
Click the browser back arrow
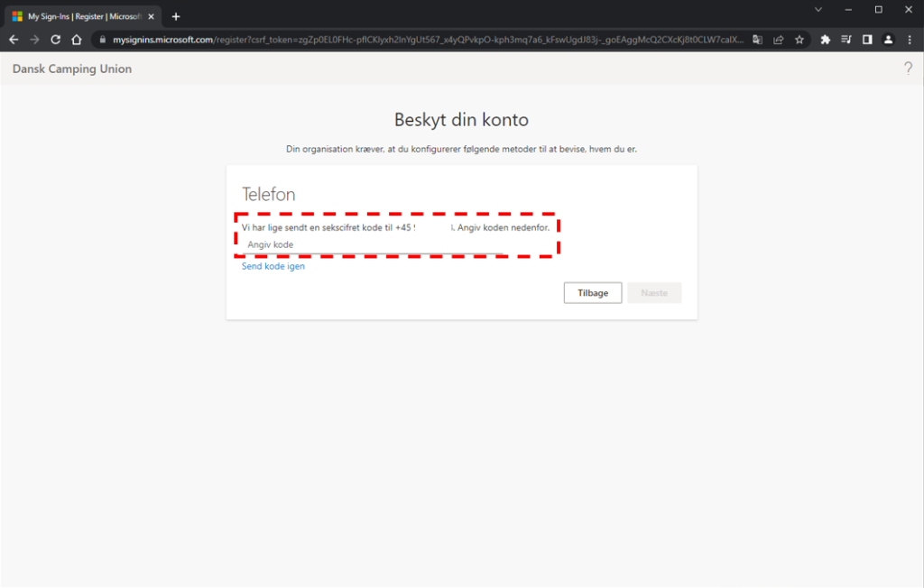(x=14, y=40)
